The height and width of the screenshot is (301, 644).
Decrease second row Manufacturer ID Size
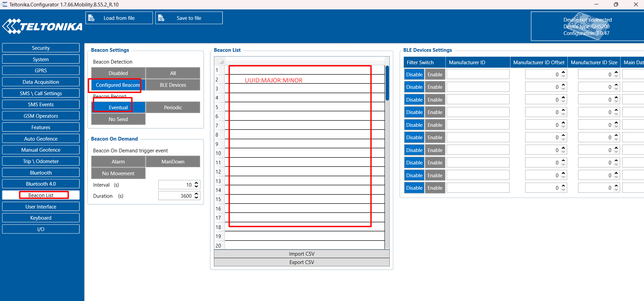(616, 89)
